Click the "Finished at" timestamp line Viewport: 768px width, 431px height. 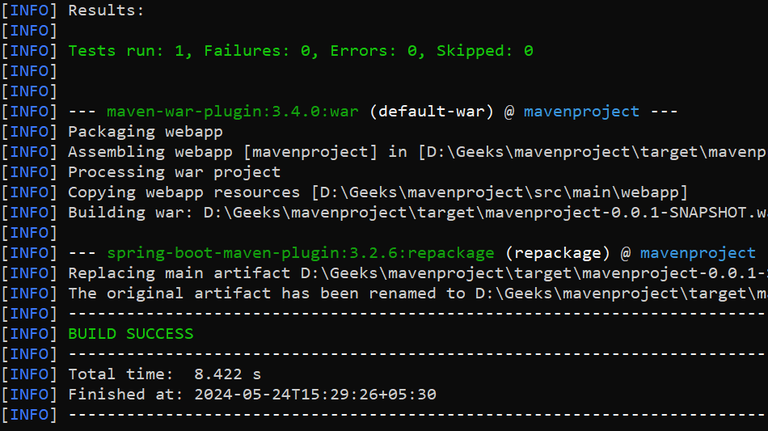252,394
